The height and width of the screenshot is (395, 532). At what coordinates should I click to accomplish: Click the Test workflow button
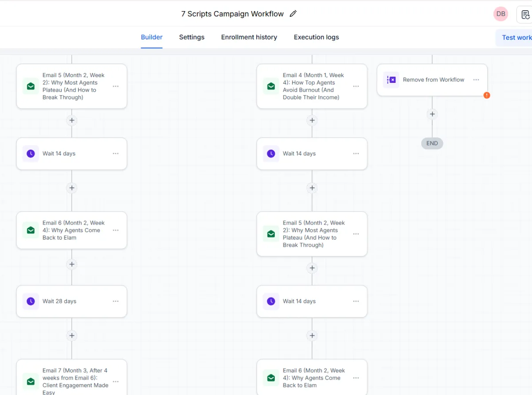point(514,38)
